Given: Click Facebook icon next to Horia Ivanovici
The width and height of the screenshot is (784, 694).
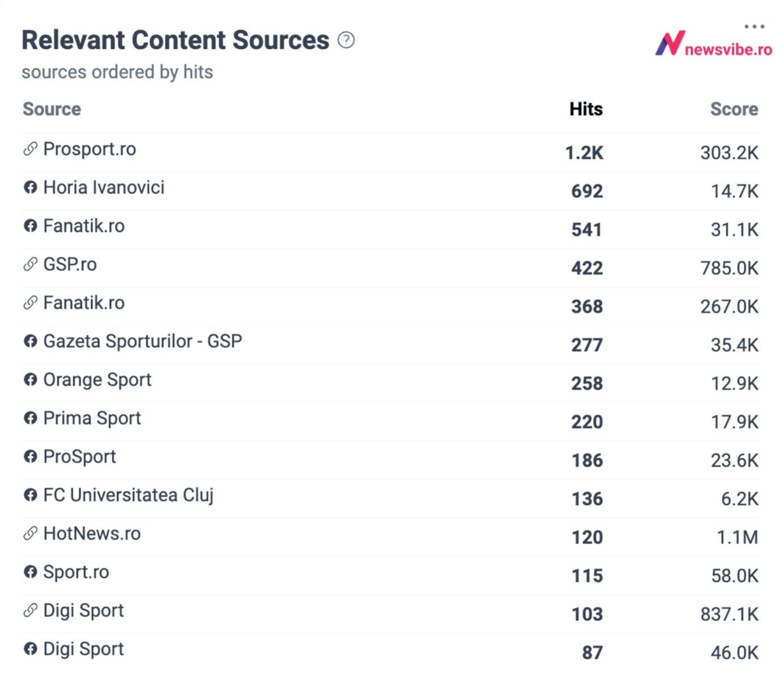Looking at the screenshot, I should point(30,188).
